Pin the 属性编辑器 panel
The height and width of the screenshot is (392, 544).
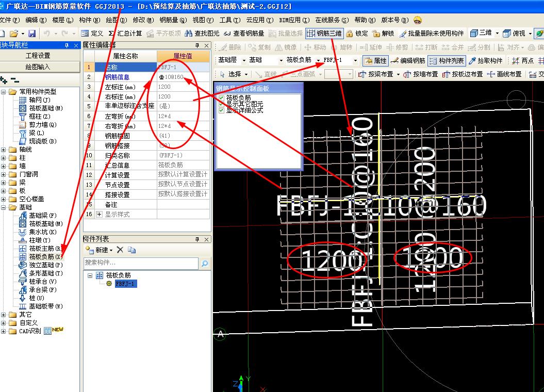pos(197,45)
